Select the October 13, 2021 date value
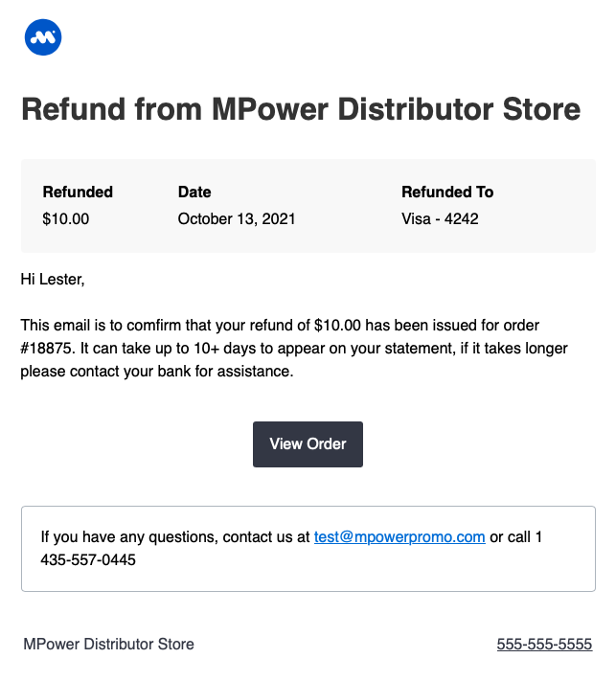The image size is (616, 681). 237,219
